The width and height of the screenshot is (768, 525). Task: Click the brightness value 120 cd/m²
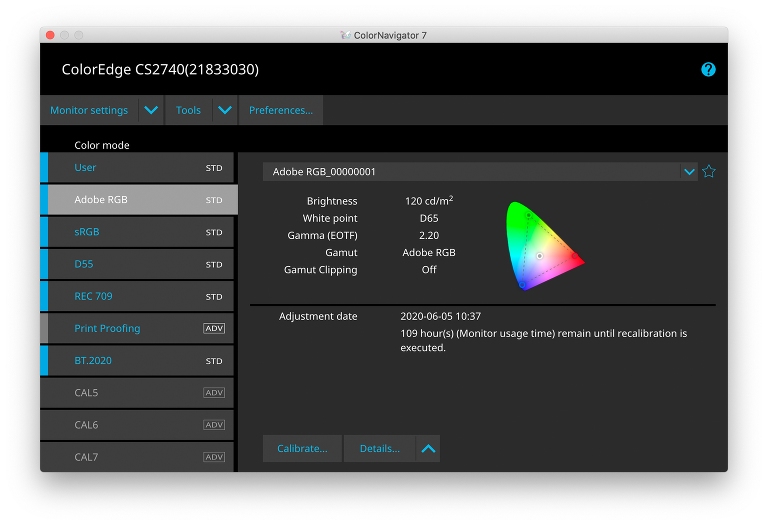tap(429, 201)
